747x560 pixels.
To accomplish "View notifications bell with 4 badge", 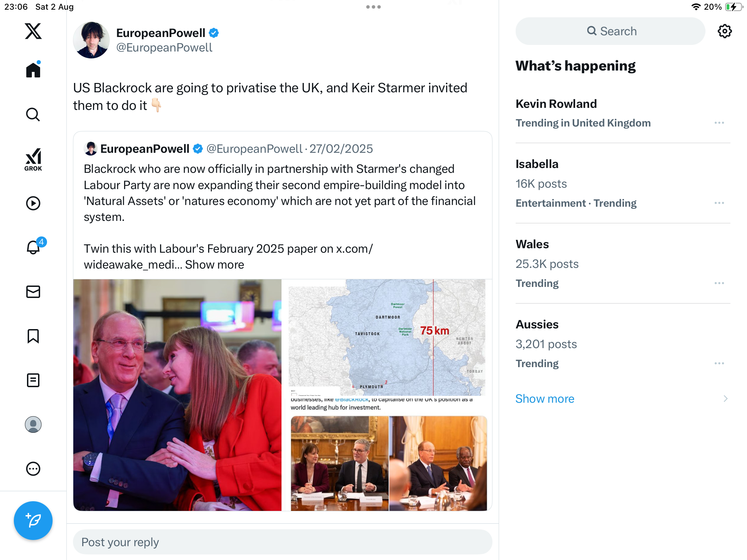I will [34, 247].
